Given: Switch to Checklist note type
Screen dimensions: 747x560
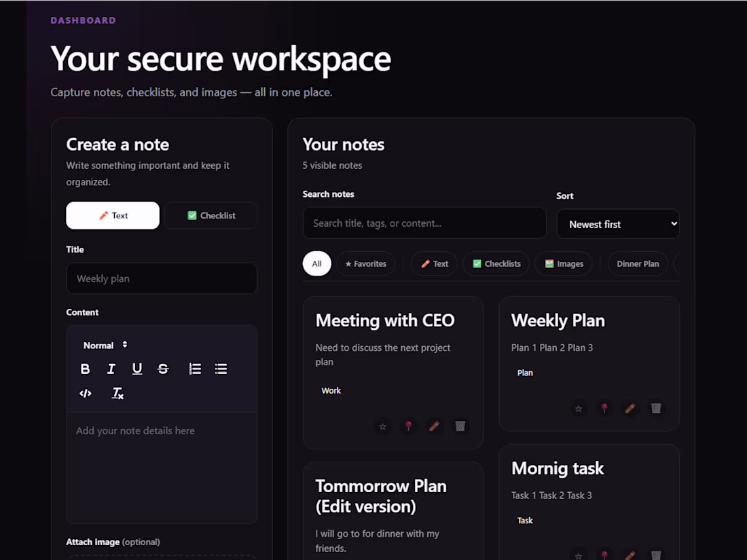Looking at the screenshot, I should click(x=211, y=215).
